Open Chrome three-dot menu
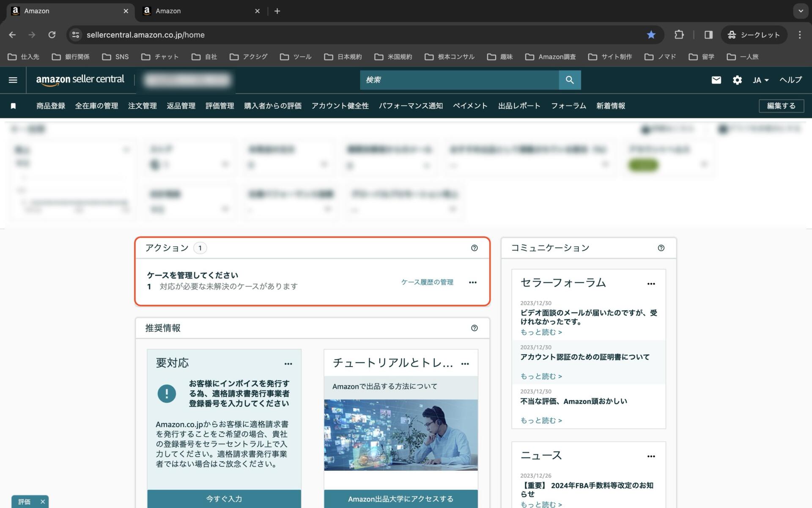 coord(799,35)
